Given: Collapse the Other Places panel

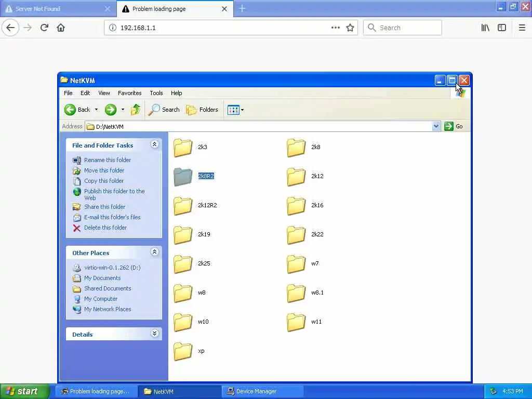Looking at the screenshot, I should pyautogui.click(x=154, y=252).
